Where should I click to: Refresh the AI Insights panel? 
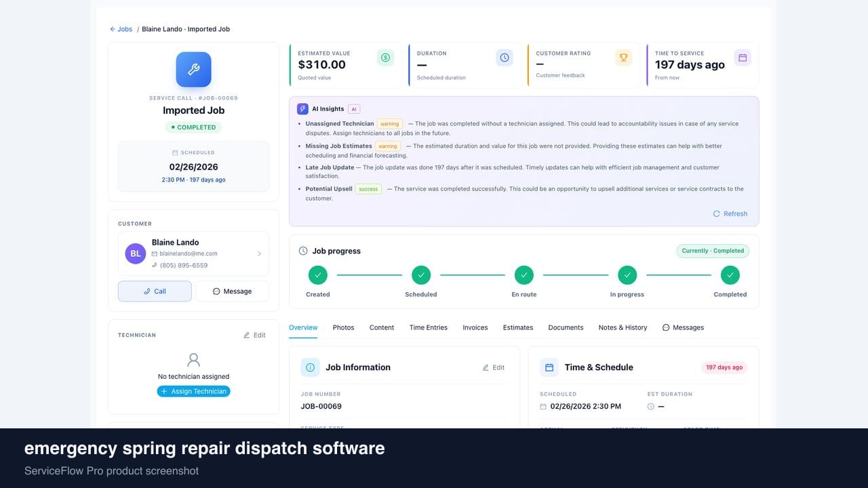pyautogui.click(x=730, y=213)
